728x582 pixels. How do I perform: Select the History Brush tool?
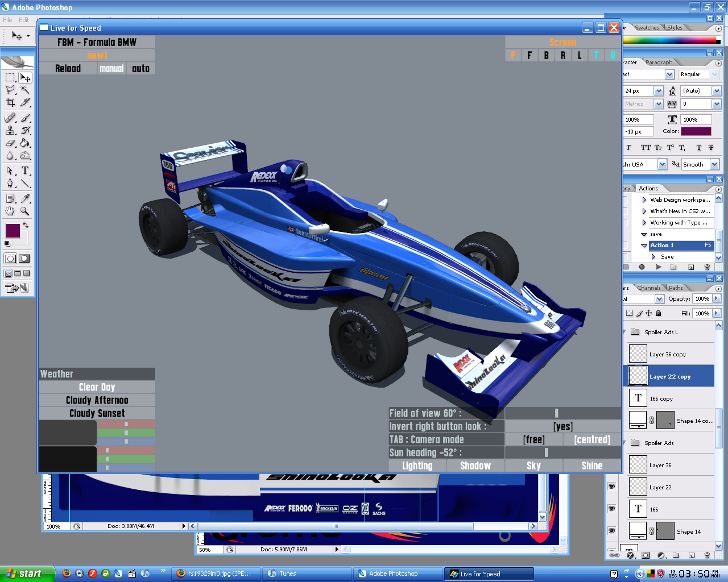tap(25, 130)
